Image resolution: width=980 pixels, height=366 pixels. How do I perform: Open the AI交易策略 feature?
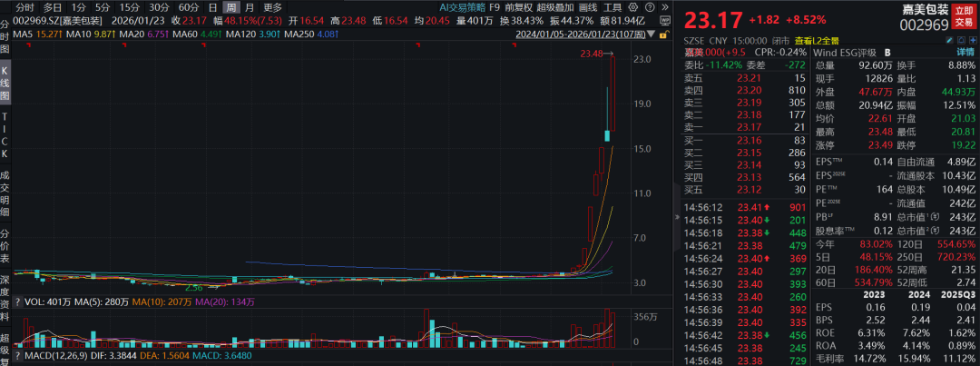click(461, 7)
